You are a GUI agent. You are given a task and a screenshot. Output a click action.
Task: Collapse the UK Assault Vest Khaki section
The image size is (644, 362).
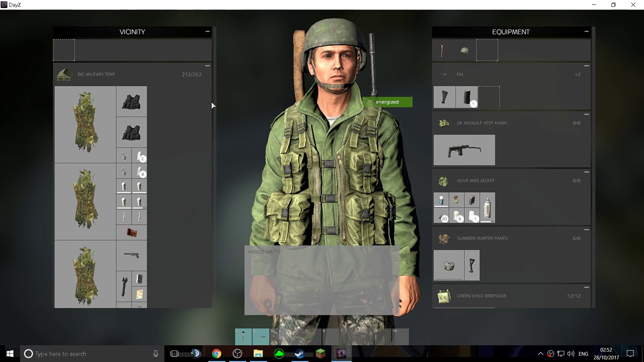click(586, 115)
